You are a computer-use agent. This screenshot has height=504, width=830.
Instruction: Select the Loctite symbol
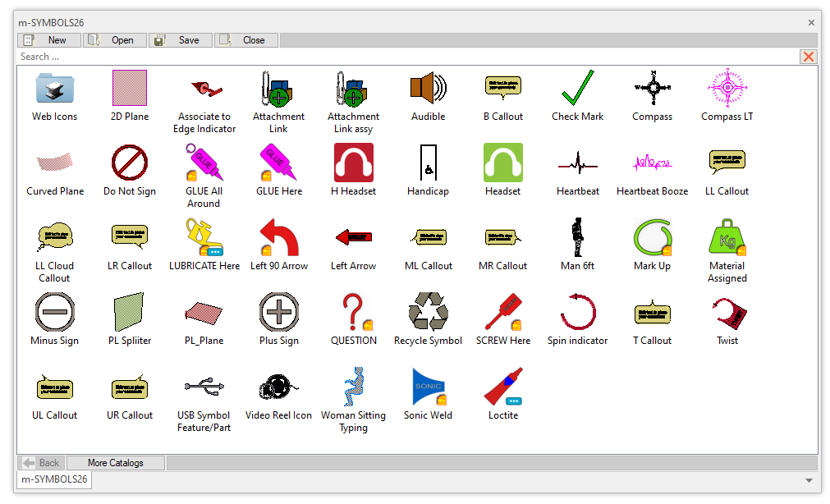point(503,387)
